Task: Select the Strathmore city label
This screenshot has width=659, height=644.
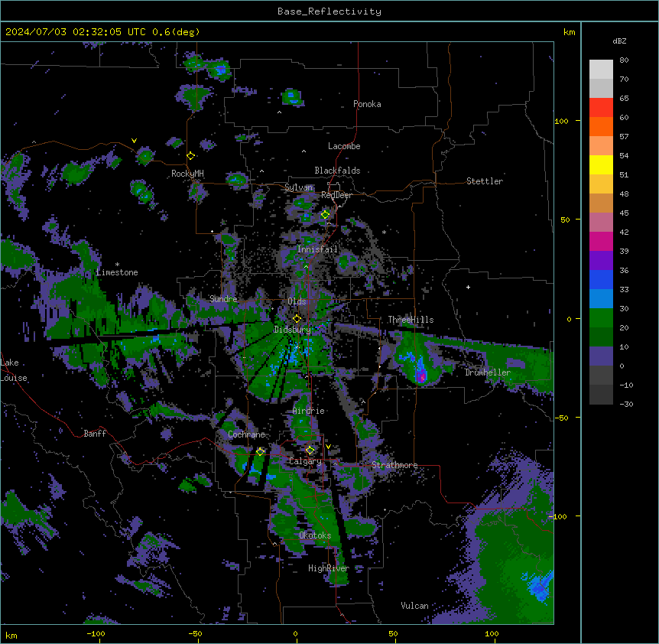Action: click(x=394, y=465)
